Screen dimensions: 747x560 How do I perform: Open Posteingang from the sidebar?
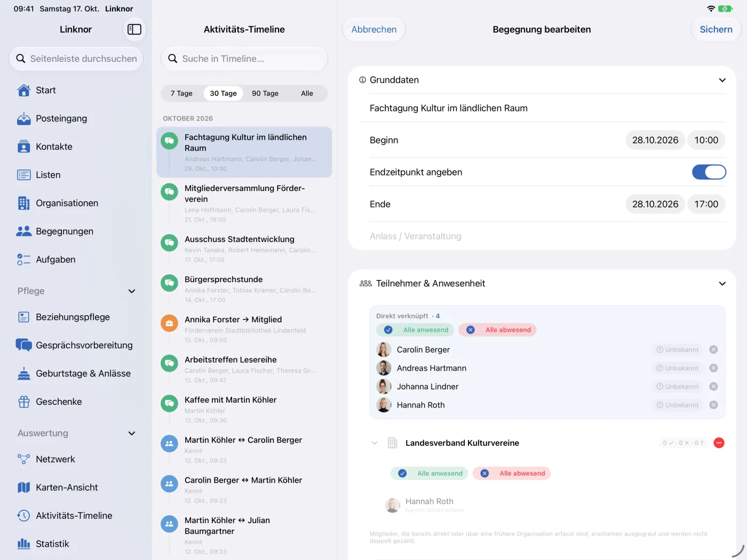[76, 118]
